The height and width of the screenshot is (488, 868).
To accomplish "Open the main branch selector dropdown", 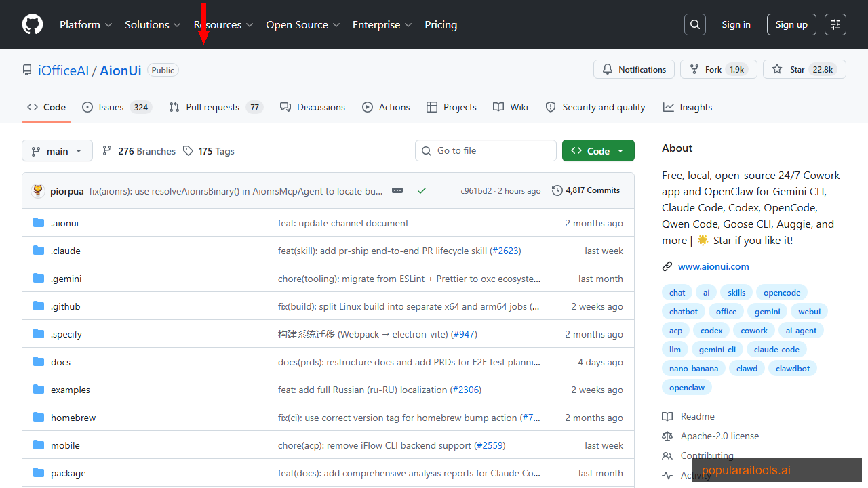I will pyautogui.click(x=57, y=150).
